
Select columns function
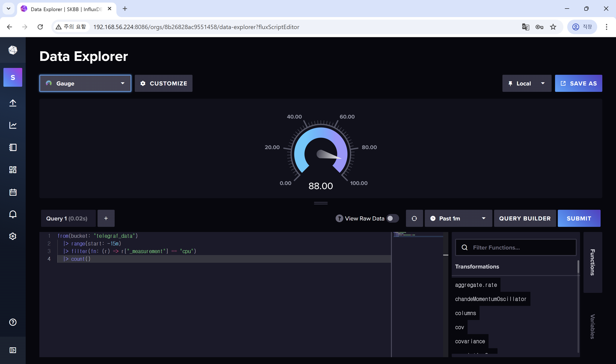pos(465,313)
